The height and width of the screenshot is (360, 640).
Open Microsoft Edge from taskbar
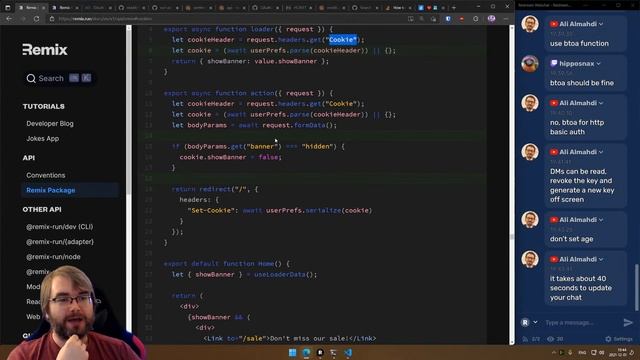pyautogui.click(x=306, y=353)
